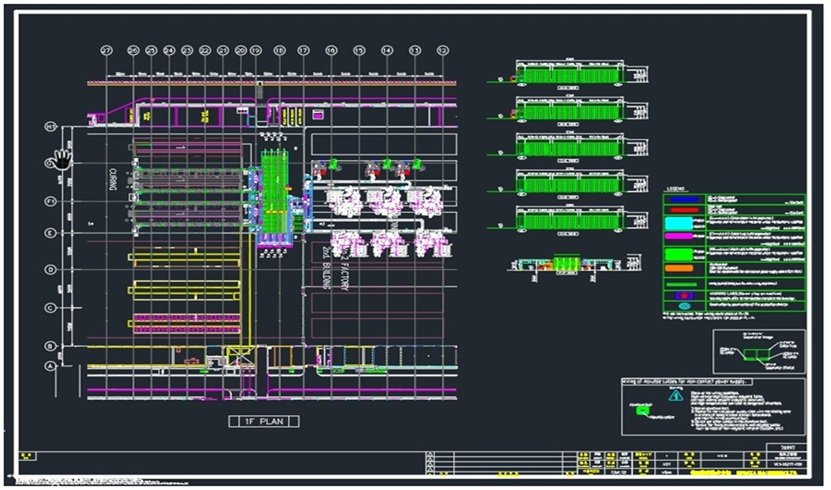Click grid column bubble 12
Viewport: 831px width, 490px height.
tap(443, 50)
